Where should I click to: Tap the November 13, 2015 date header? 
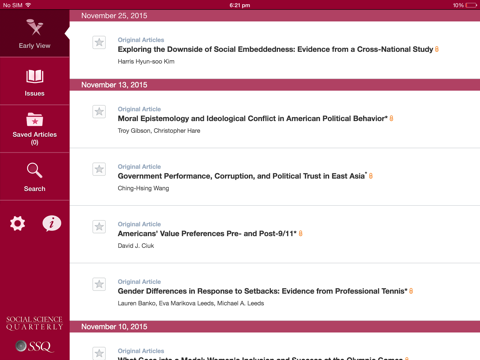pos(275,85)
